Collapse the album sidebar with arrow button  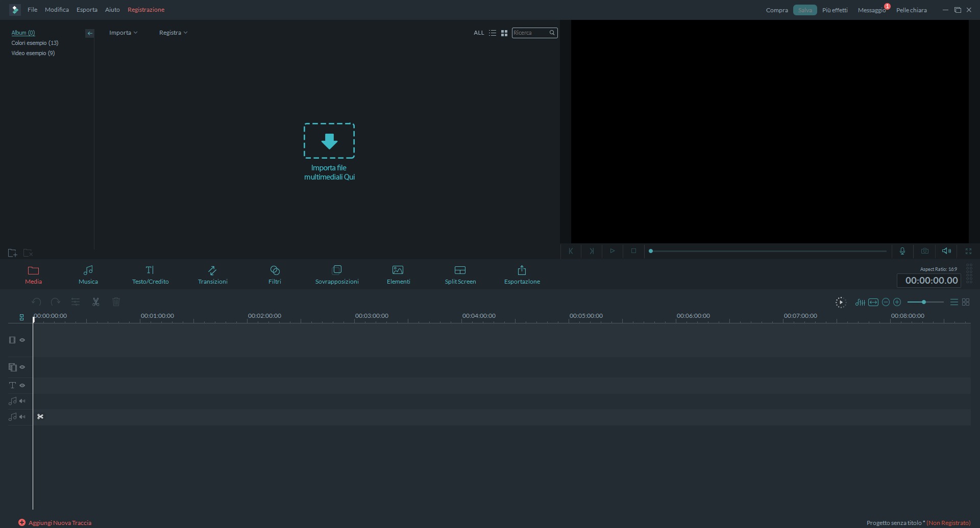[x=90, y=33]
